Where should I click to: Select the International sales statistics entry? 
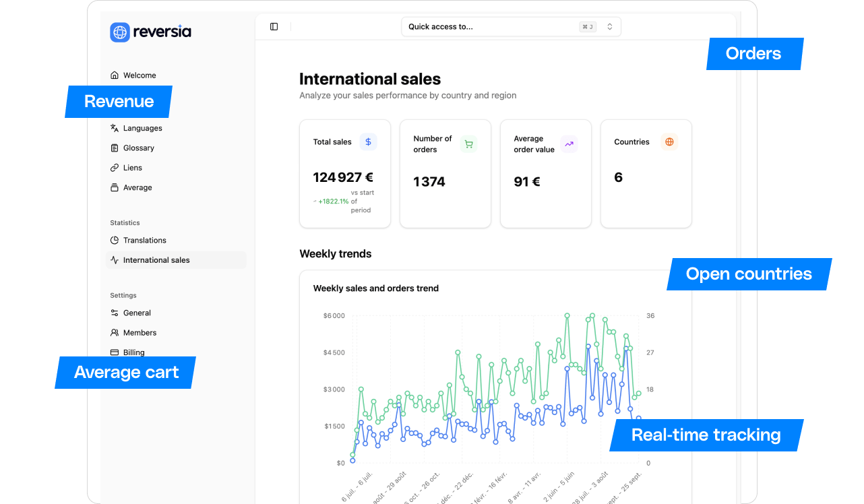156,259
